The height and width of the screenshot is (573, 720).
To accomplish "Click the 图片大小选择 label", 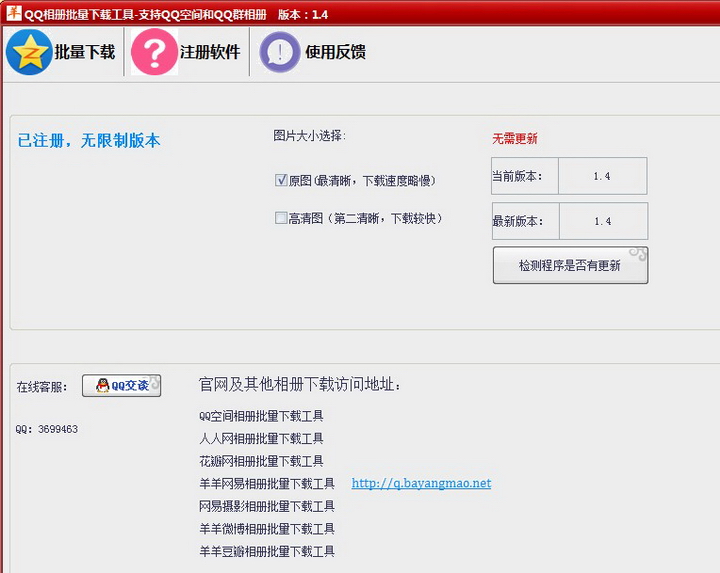I will point(309,135).
